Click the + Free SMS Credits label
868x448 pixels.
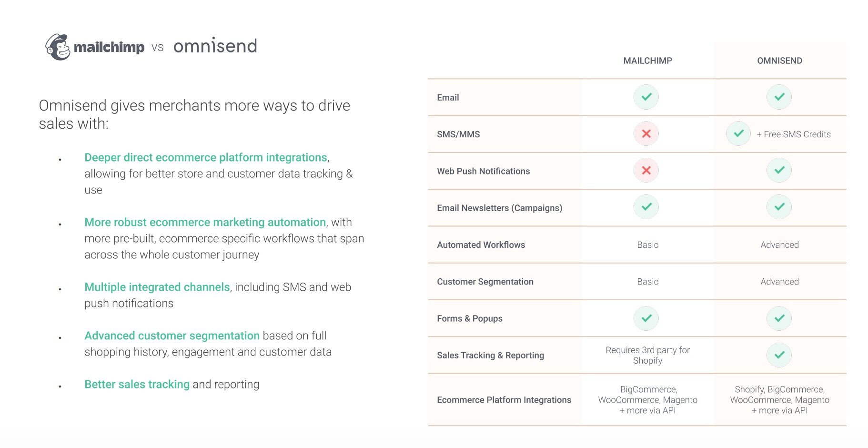tap(794, 134)
